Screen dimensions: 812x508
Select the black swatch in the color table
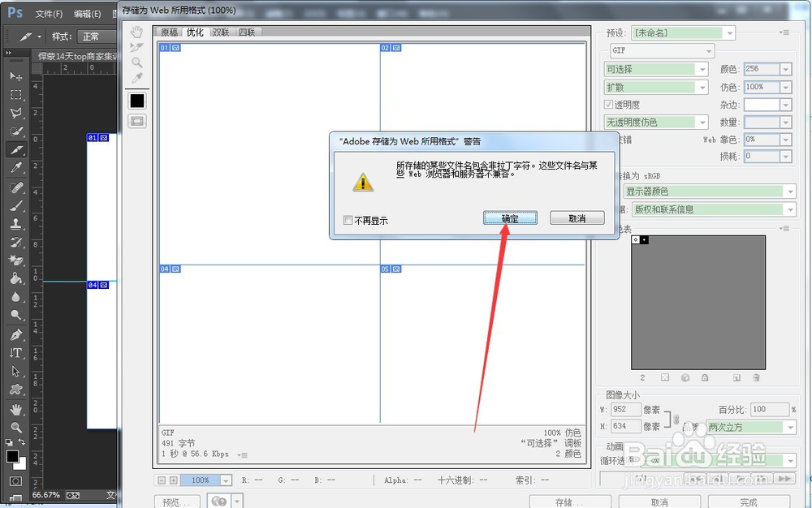644,240
